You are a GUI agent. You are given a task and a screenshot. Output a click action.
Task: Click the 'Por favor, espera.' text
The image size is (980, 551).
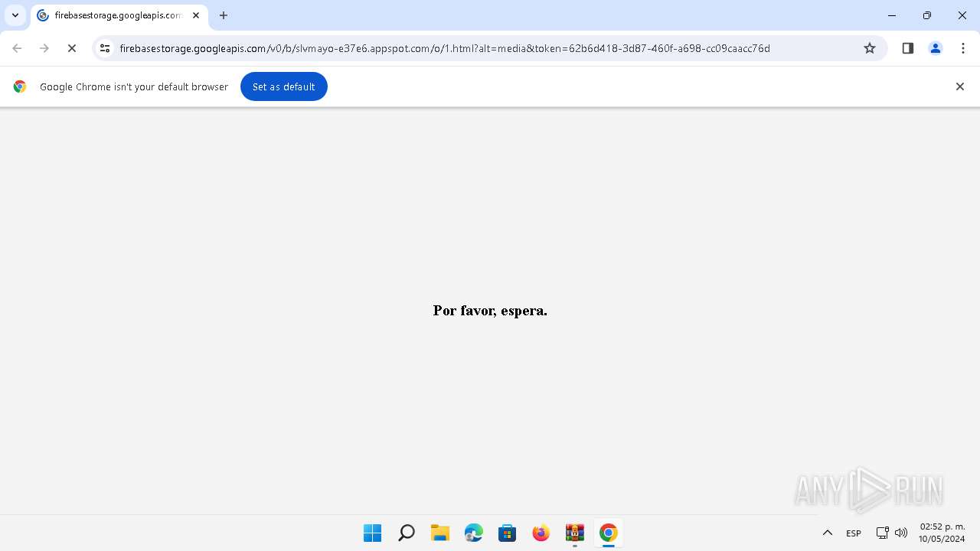tap(490, 310)
